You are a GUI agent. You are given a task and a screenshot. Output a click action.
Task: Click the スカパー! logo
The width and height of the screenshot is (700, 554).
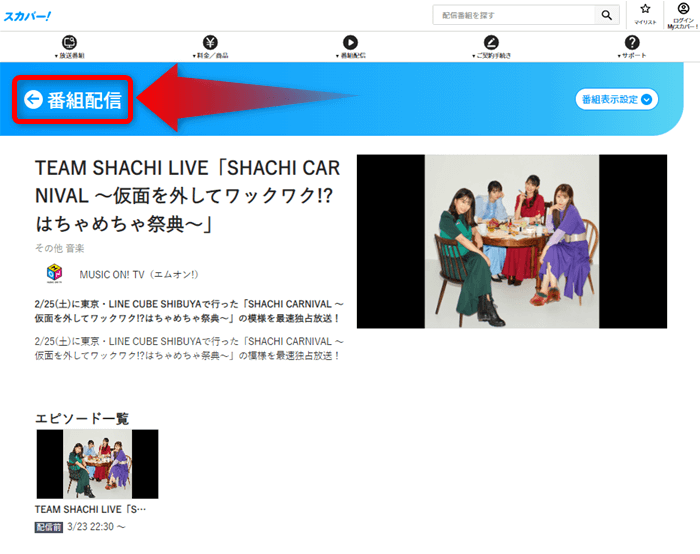pos(27,17)
